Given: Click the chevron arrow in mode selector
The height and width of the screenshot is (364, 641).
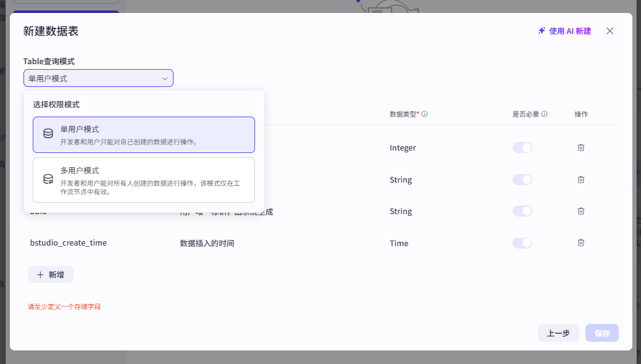Looking at the screenshot, I should click(165, 78).
